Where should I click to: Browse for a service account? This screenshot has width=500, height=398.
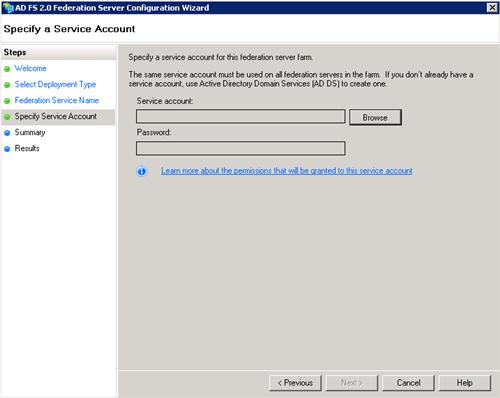pos(375,118)
